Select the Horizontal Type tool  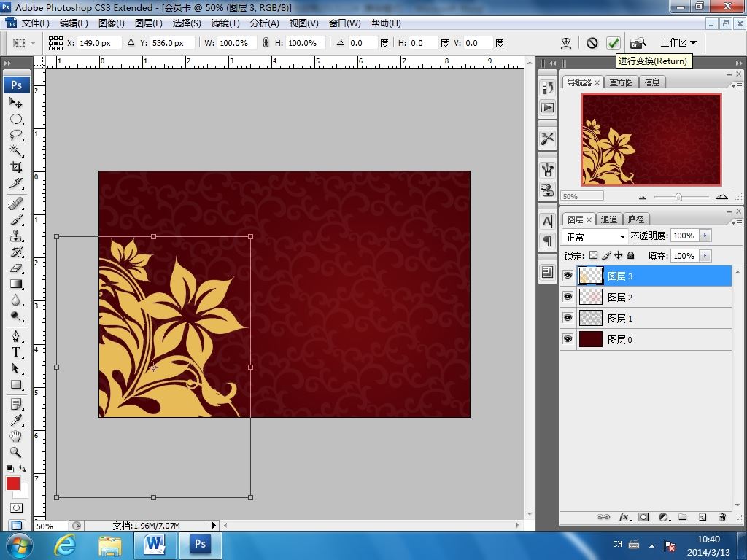point(16,352)
